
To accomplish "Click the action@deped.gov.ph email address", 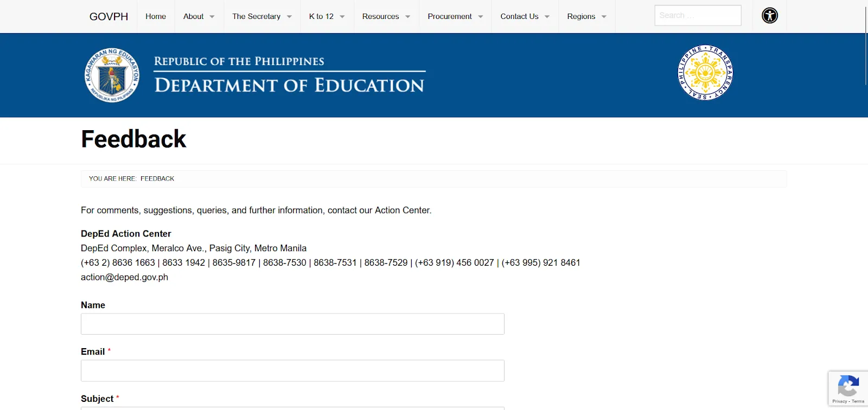I will coord(124,277).
